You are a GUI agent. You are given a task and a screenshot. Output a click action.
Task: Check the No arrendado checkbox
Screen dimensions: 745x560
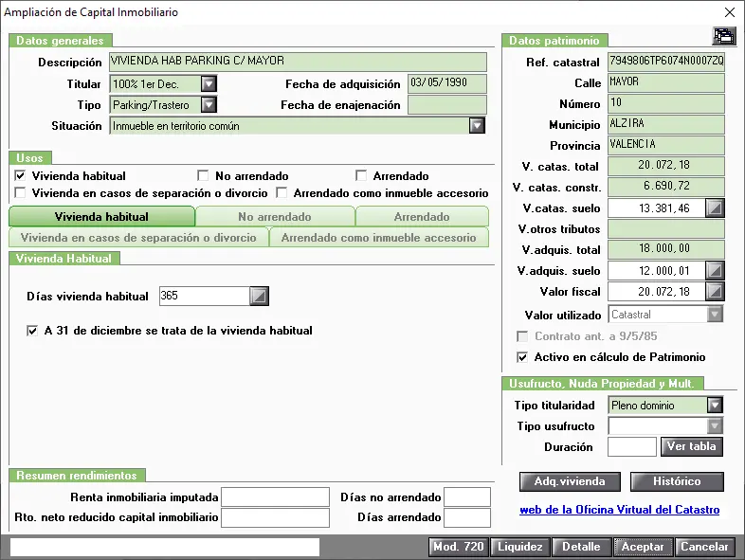click(x=203, y=175)
